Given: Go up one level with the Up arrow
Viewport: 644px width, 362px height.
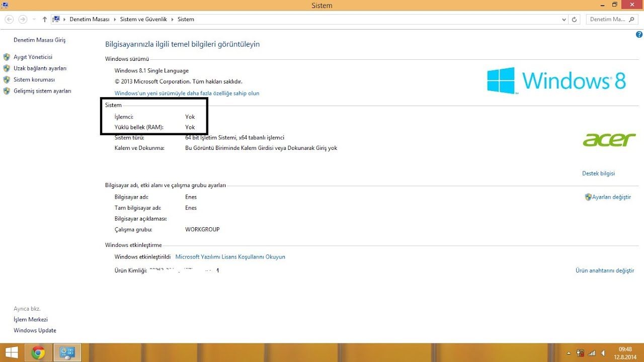Looking at the screenshot, I should [x=45, y=19].
